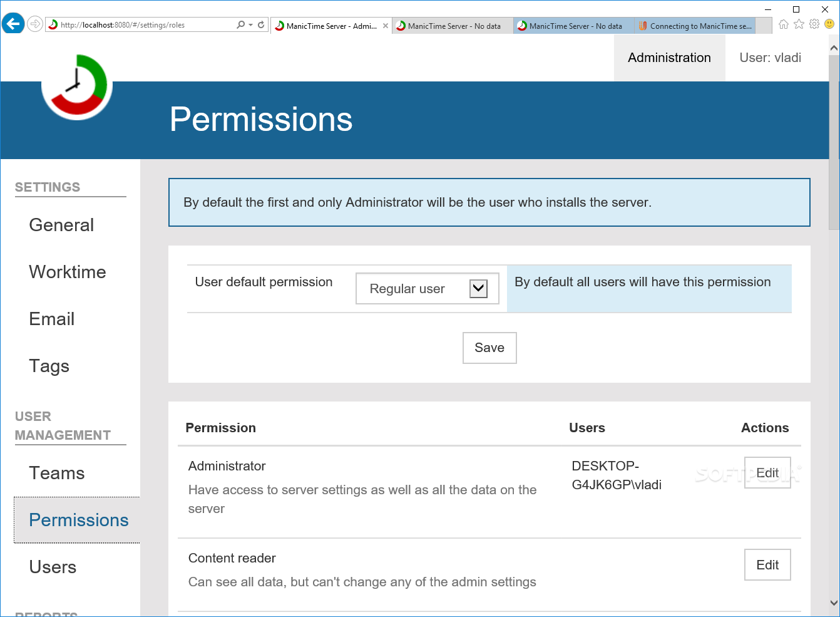The image size is (840, 617).
Task: Open the address bar autocomplete dropdown arrow
Action: coord(251,25)
